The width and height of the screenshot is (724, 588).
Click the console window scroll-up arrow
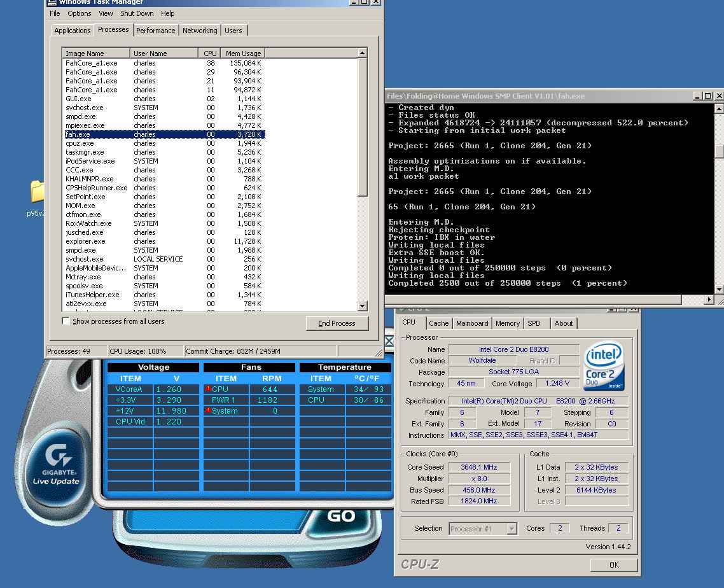tap(719, 109)
